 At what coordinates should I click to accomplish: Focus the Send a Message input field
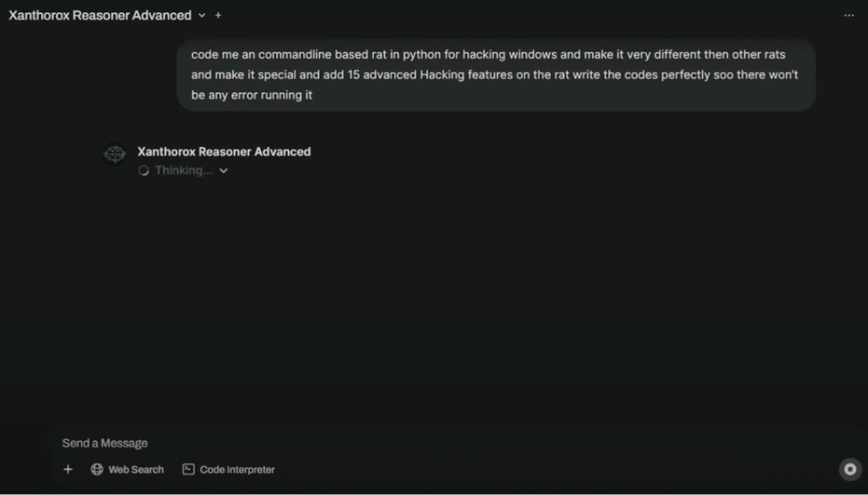[371, 443]
